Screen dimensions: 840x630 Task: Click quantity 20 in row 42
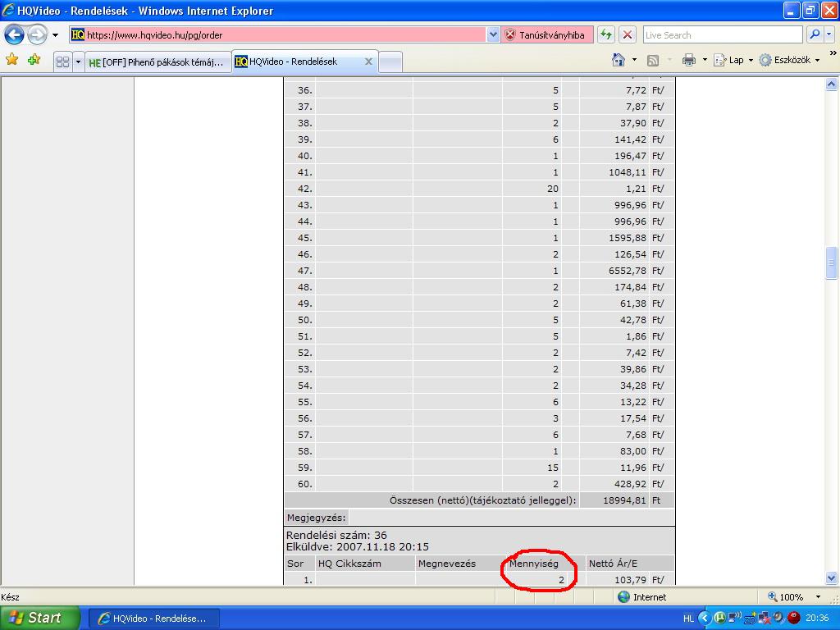point(552,189)
